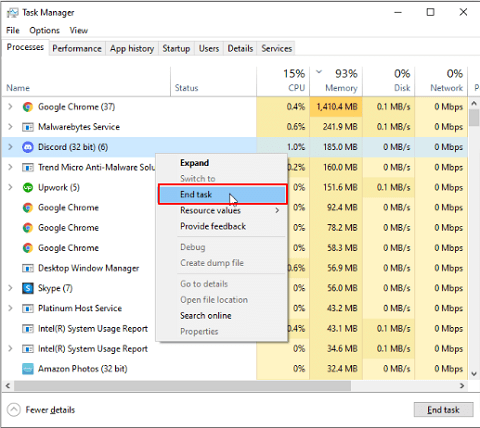
Task: Expand the Platinum Host Service group
Action: click(x=10, y=308)
